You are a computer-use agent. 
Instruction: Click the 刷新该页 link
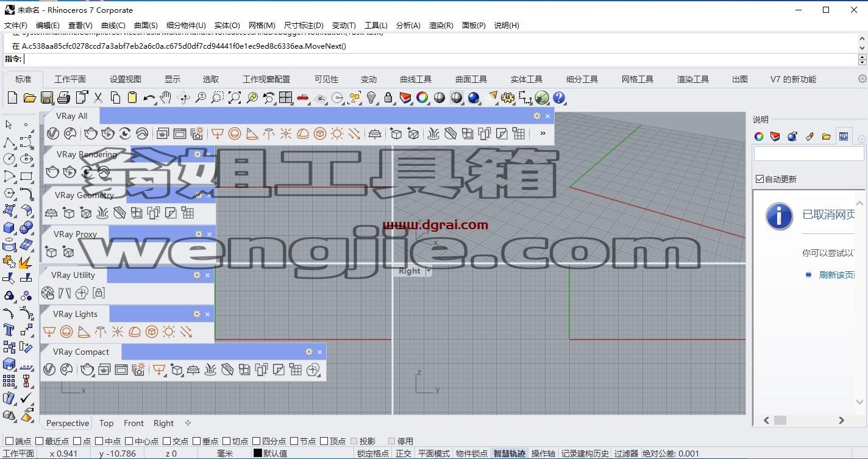(x=837, y=275)
